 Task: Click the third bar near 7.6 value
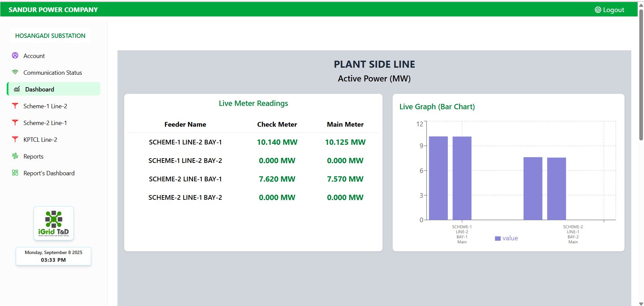point(533,188)
